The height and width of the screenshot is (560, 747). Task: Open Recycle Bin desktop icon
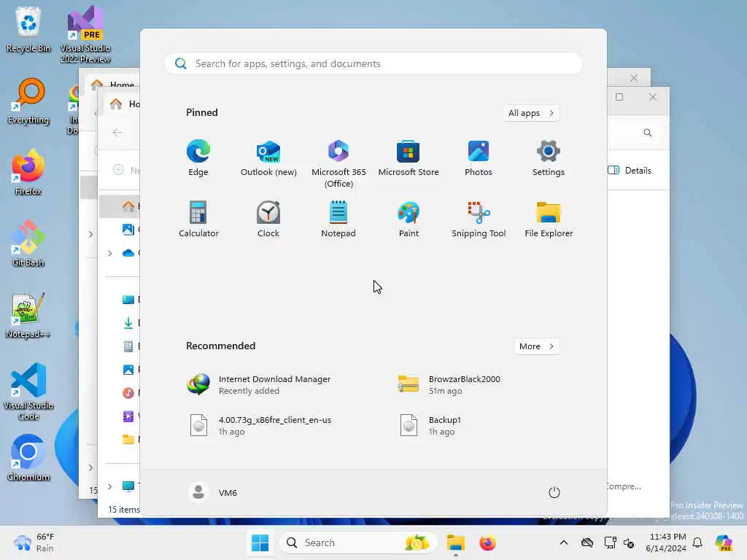coord(28,29)
